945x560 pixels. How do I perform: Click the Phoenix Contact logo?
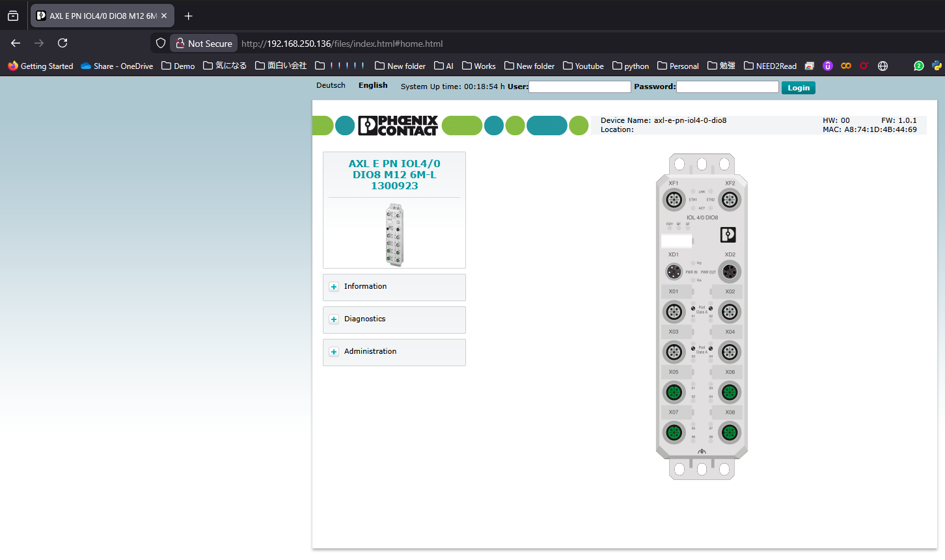coord(398,126)
